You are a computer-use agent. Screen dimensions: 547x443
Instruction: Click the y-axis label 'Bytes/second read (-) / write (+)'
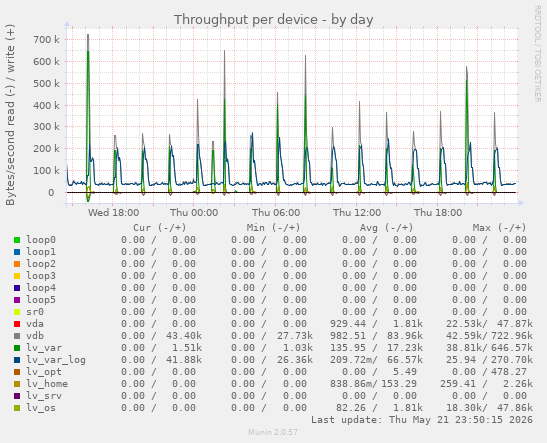point(10,115)
